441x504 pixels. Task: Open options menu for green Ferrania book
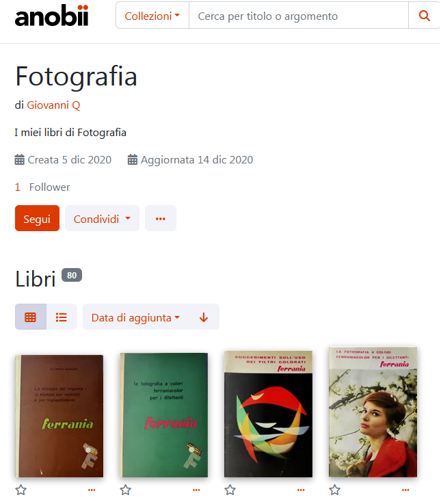click(197, 491)
